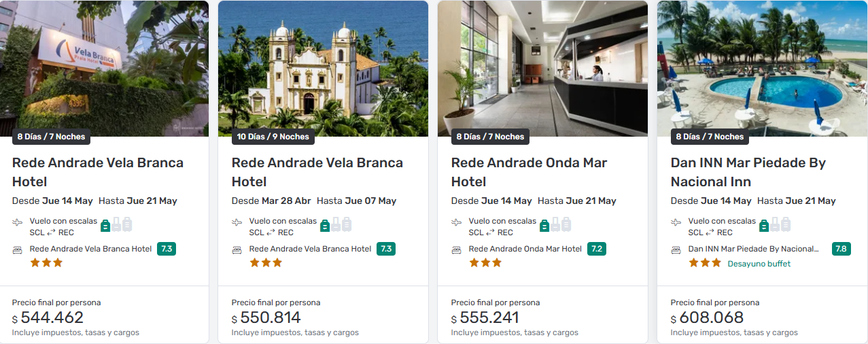Click the 10 Días / 9 Noches badge
This screenshot has width=868, height=344.
tap(273, 137)
